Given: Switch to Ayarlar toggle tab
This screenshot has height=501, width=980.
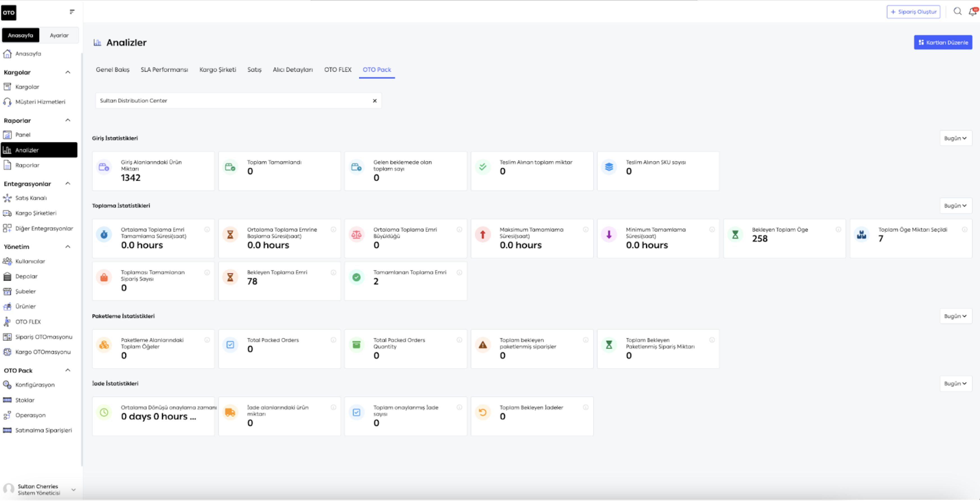Looking at the screenshot, I should pyautogui.click(x=59, y=35).
